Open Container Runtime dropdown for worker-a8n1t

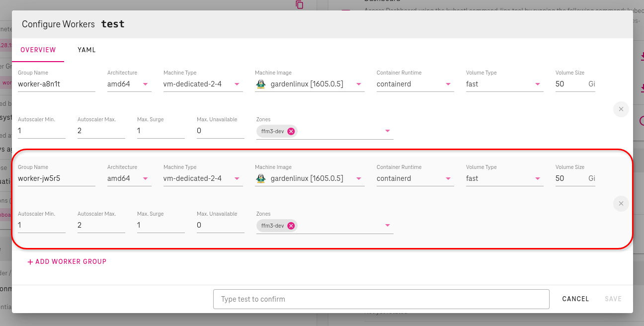coord(448,84)
